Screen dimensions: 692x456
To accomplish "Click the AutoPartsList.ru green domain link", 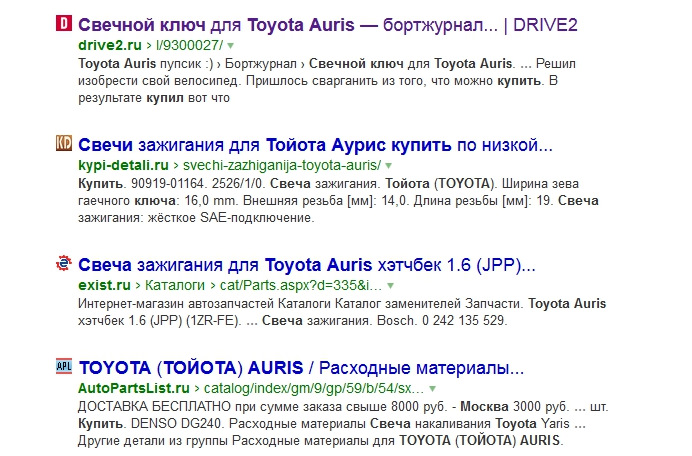I will pyautogui.click(x=134, y=388).
